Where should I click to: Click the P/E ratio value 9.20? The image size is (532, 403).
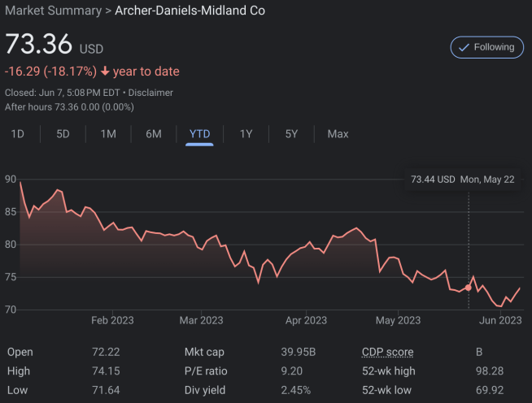(291, 371)
